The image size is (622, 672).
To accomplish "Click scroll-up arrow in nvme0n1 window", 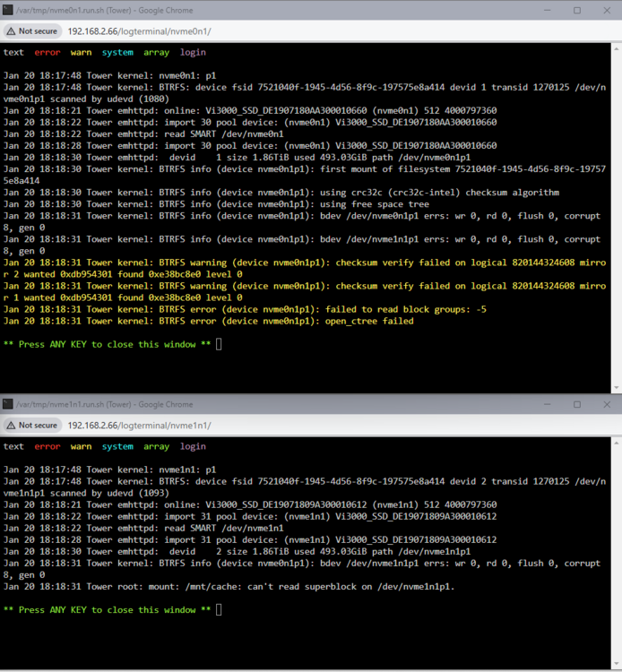I will pos(617,49).
